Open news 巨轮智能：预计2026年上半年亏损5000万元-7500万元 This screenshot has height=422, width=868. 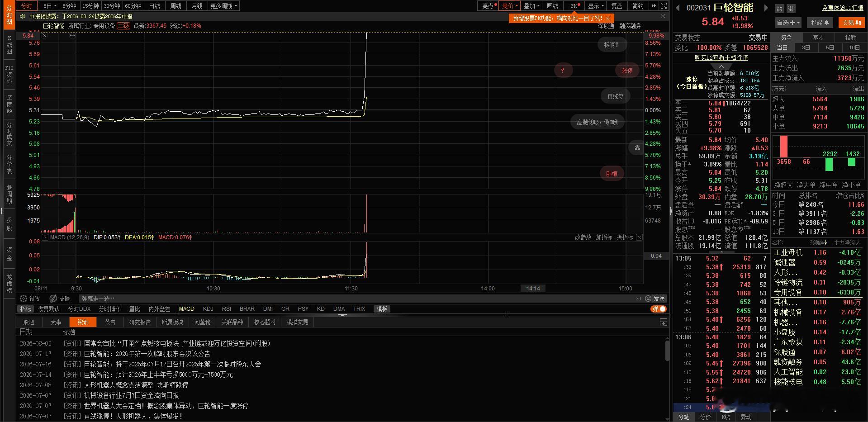click(x=158, y=375)
